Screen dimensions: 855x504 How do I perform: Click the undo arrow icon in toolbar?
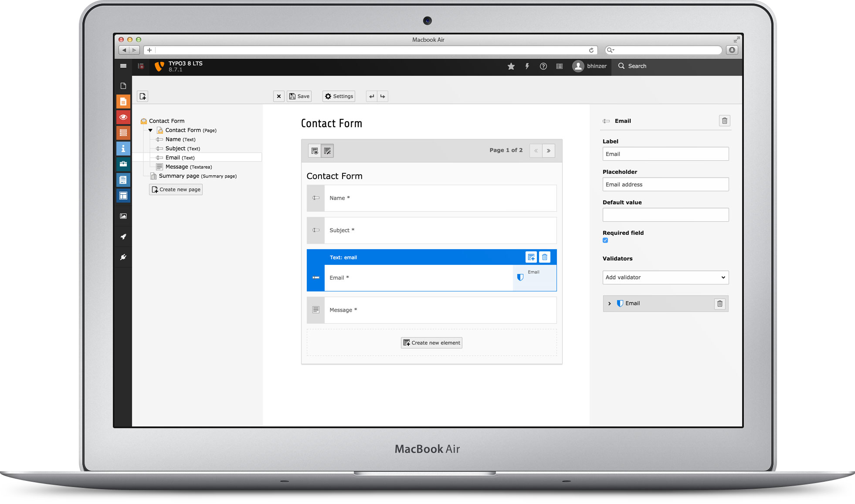[x=373, y=96]
